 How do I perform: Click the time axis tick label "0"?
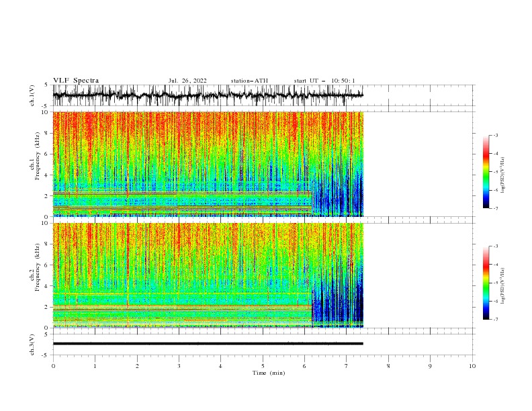[x=53, y=366]
